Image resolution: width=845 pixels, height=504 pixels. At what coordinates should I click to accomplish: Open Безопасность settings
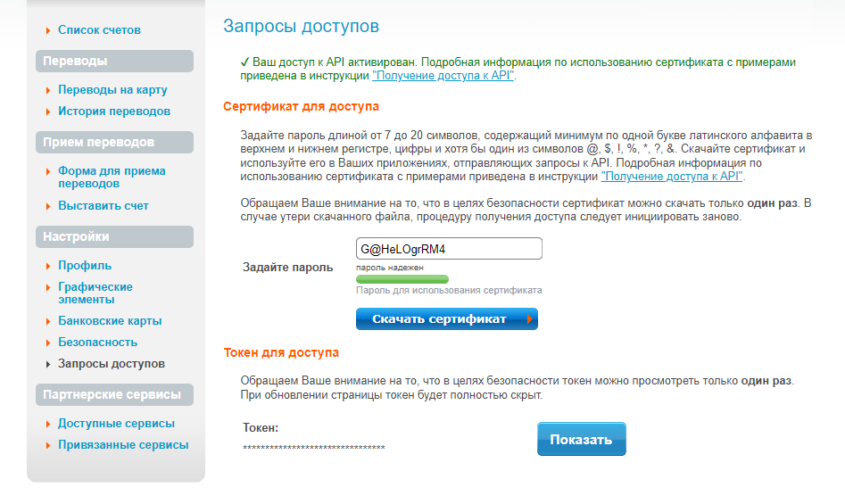point(97,343)
